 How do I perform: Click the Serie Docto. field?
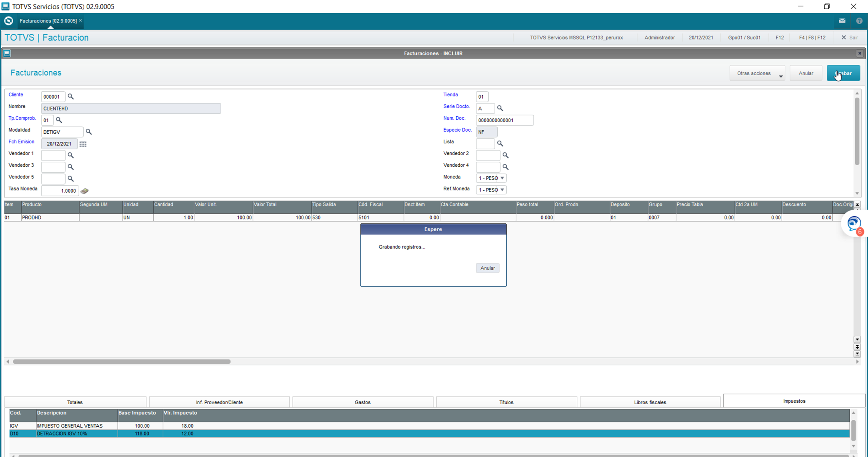point(485,108)
